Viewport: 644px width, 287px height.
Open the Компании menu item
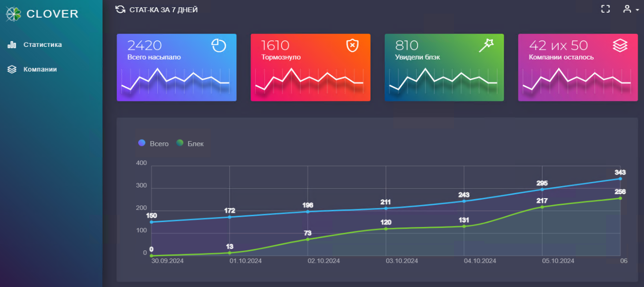coord(40,69)
